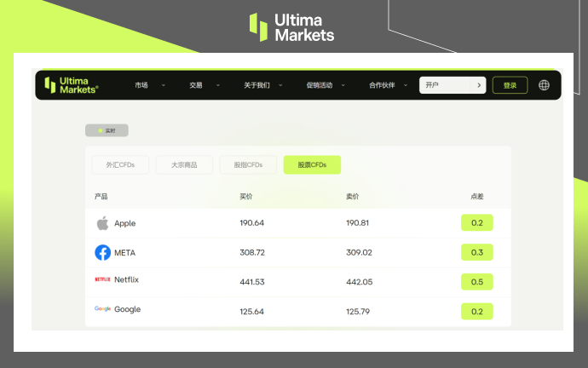The image size is (588, 368).
Task: Click the Apple logo icon
Action: tap(102, 223)
